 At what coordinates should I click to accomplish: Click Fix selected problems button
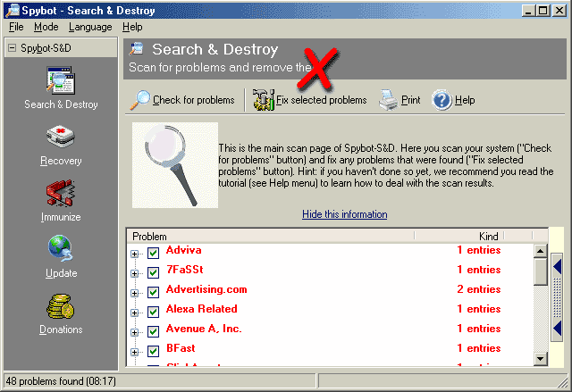point(310,100)
